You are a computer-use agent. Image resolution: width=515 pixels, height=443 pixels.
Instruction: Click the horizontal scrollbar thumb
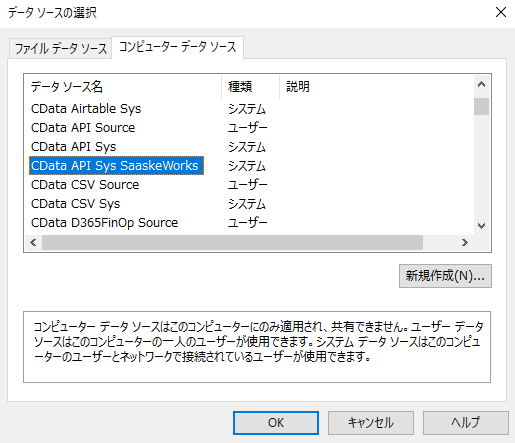[232, 242]
